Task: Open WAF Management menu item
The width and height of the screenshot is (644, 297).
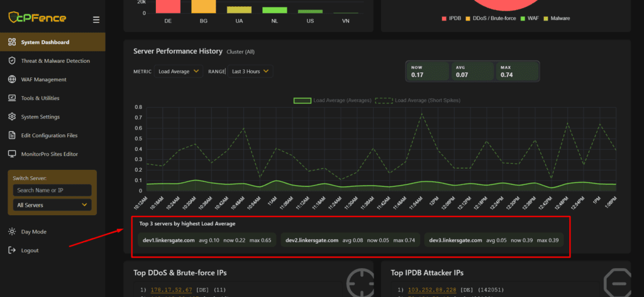Action: click(43, 80)
